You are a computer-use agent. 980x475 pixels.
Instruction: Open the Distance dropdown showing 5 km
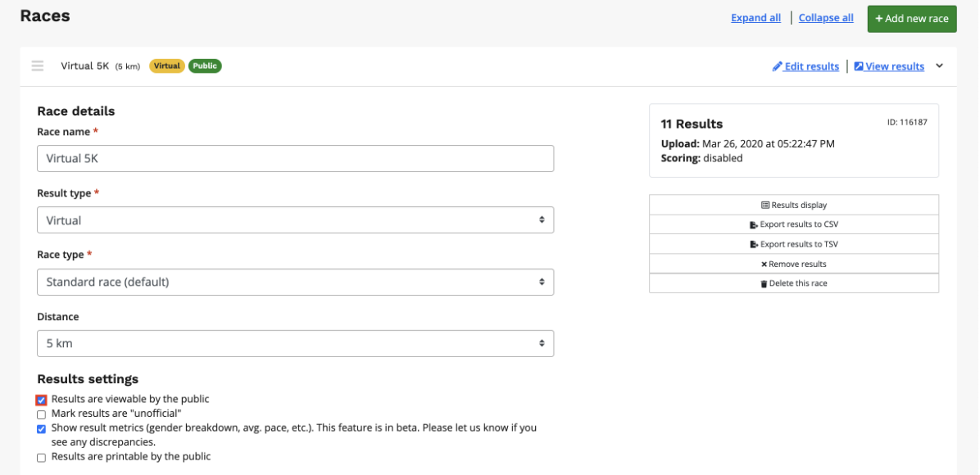point(295,344)
